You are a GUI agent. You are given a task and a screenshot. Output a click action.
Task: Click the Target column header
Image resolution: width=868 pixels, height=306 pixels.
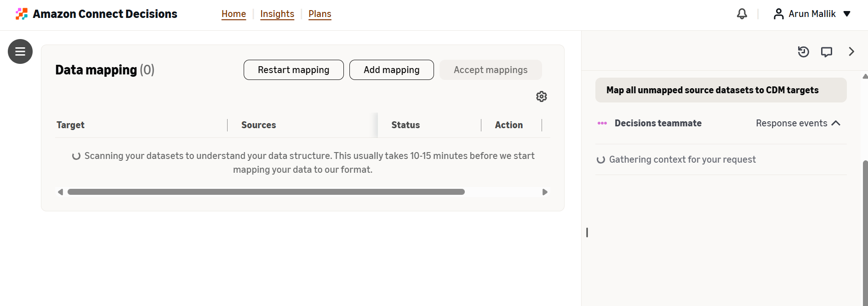pyautogui.click(x=70, y=125)
